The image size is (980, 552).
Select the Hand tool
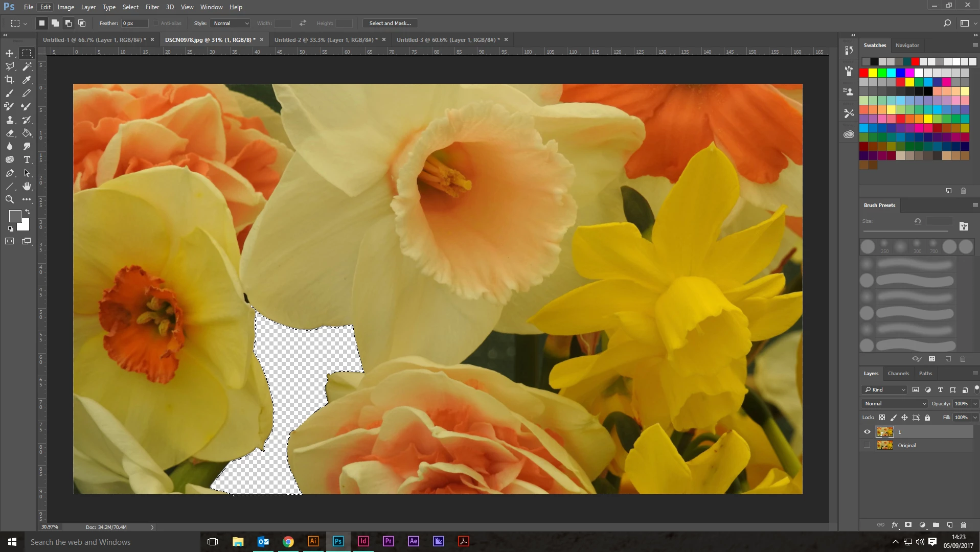click(27, 186)
